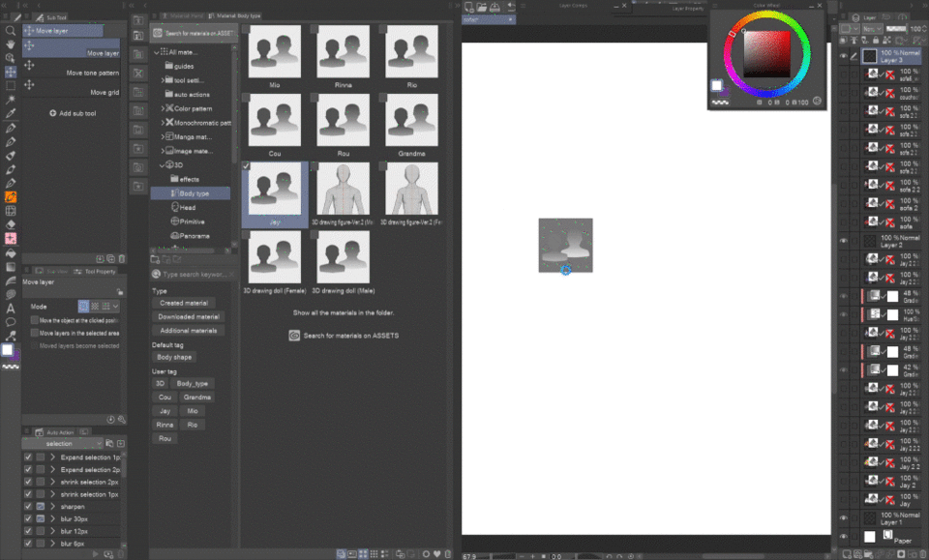The width and height of the screenshot is (929, 560).
Task: Select the Move layer tool in toolbar
Action: [x=10, y=73]
